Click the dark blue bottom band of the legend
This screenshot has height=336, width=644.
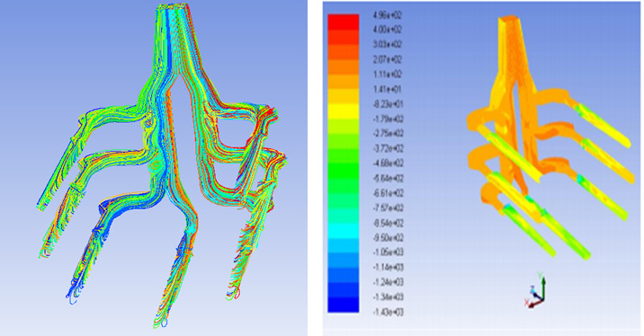(344, 305)
